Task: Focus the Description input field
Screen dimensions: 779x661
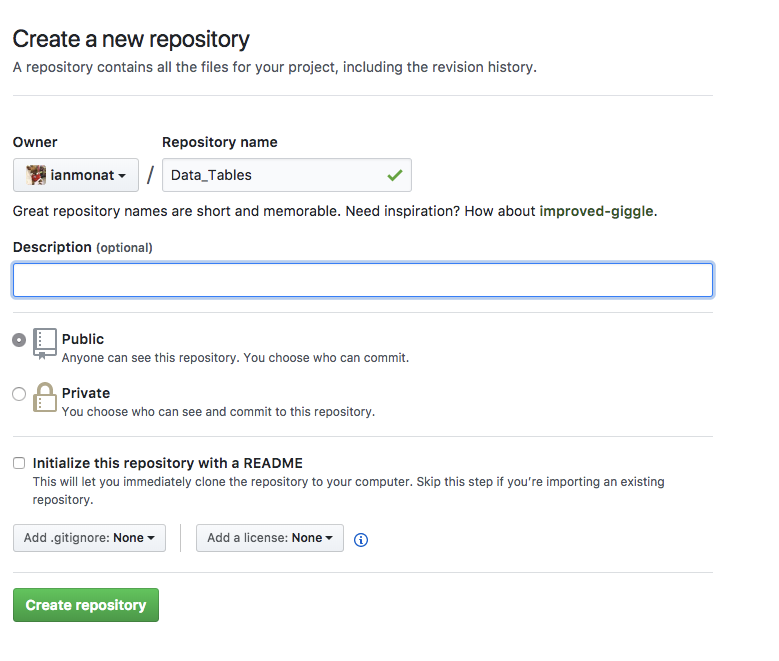Action: point(363,280)
